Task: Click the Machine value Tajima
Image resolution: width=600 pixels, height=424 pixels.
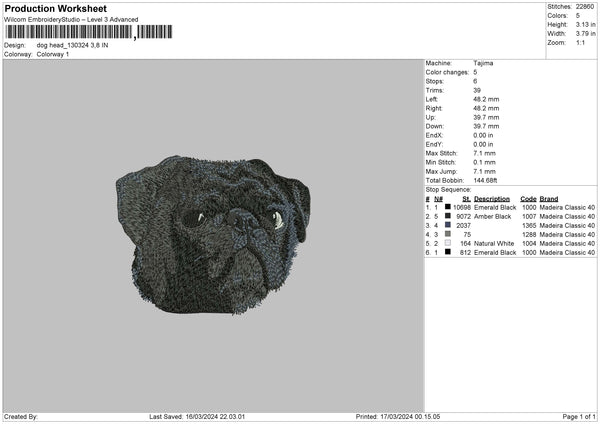Action: (x=483, y=63)
